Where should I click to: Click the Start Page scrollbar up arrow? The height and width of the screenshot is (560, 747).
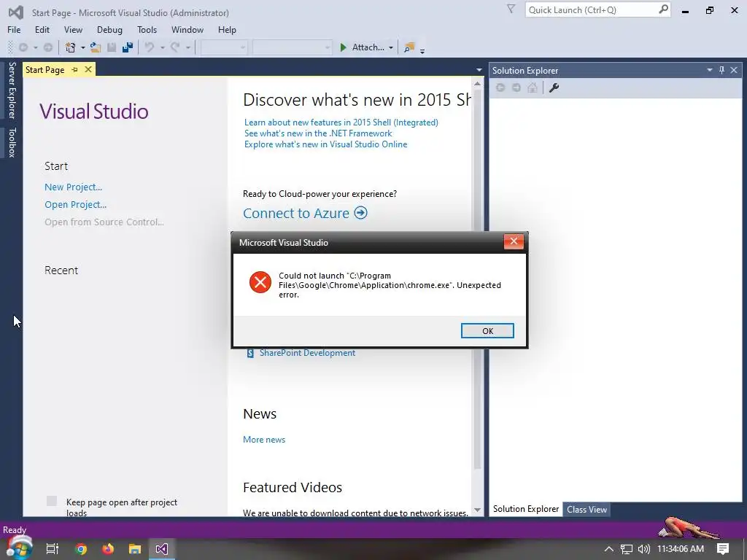(477, 84)
